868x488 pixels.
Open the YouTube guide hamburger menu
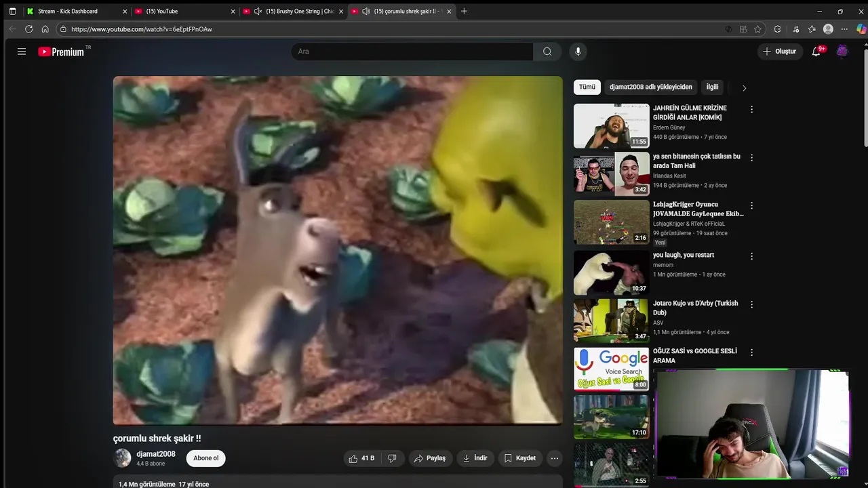22,52
